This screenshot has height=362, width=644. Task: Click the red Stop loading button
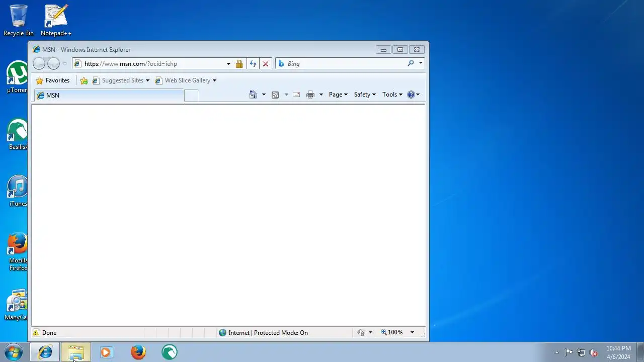click(x=266, y=64)
